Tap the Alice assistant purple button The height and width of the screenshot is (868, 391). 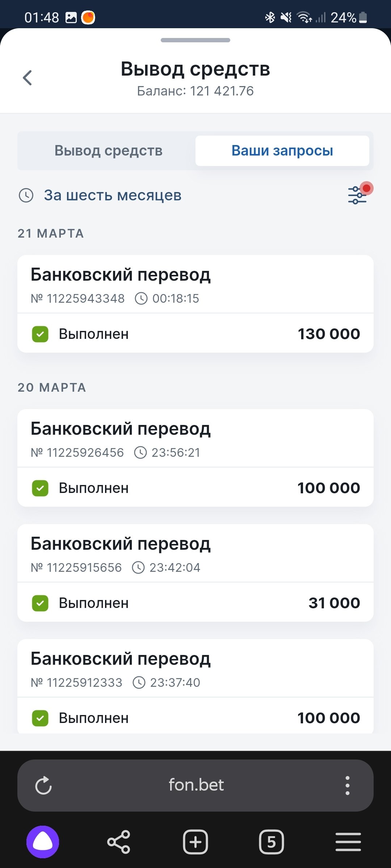[43, 842]
